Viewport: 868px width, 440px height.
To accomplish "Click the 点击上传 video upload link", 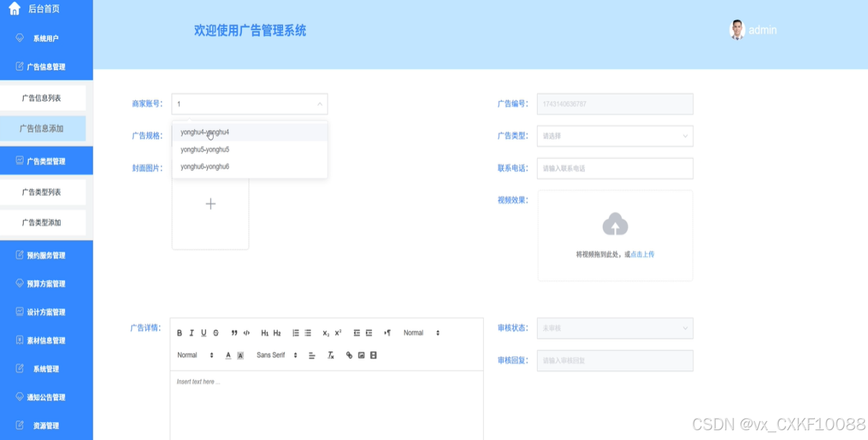I will click(x=642, y=255).
